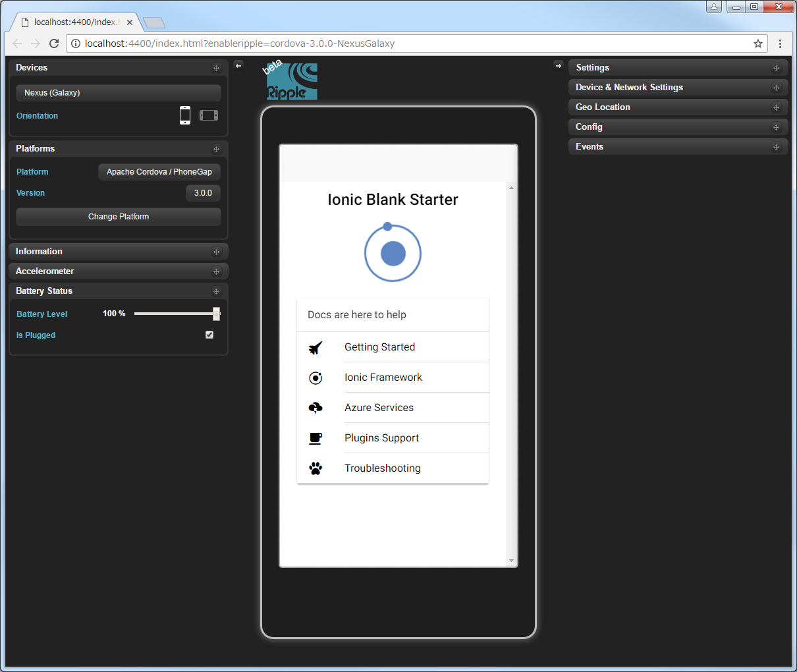This screenshot has width=797, height=672.
Task: Click the Ionic logo in app
Action: (x=393, y=252)
